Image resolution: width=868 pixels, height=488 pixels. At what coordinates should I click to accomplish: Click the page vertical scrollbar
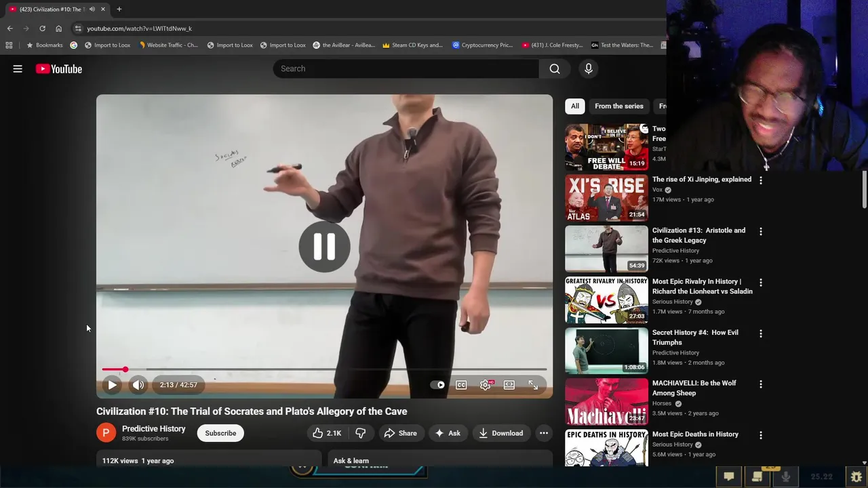864,190
